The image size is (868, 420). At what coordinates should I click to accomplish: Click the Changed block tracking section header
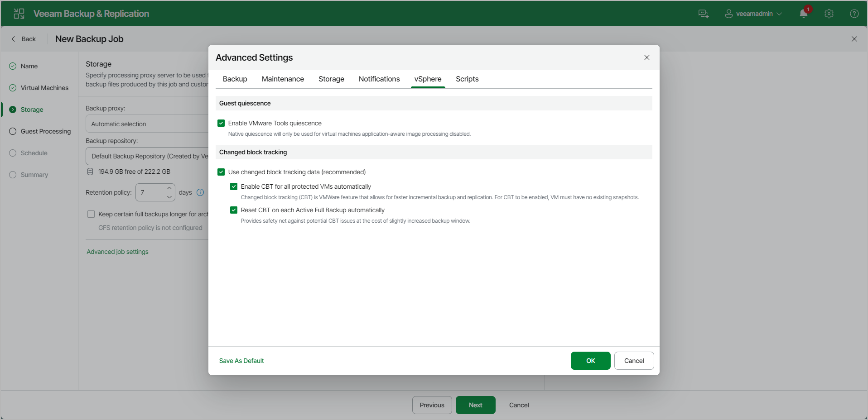(x=434, y=152)
